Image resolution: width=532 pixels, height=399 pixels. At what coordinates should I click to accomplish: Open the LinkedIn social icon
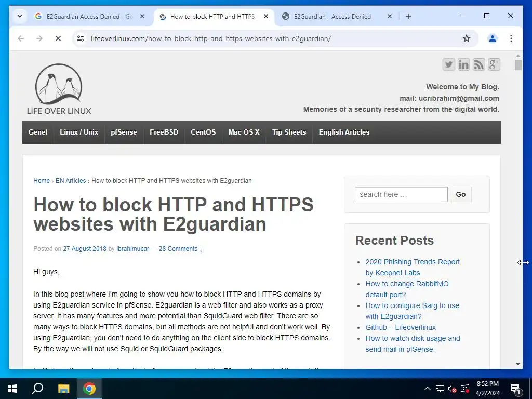click(x=463, y=64)
